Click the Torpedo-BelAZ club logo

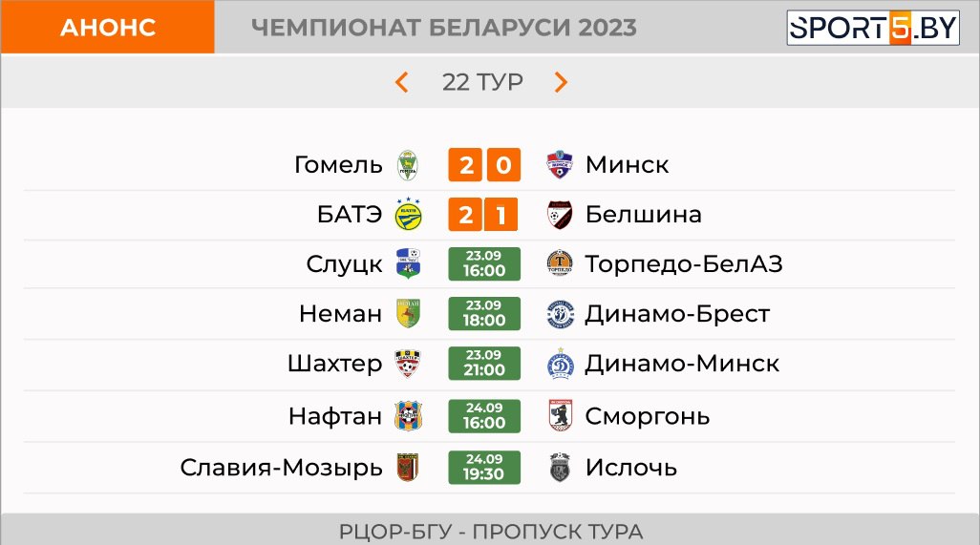tap(560, 263)
